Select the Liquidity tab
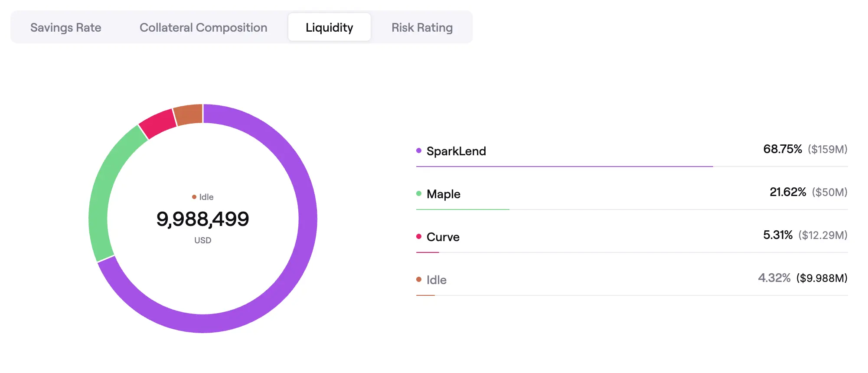The height and width of the screenshot is (373, 868). click(330, 27)
